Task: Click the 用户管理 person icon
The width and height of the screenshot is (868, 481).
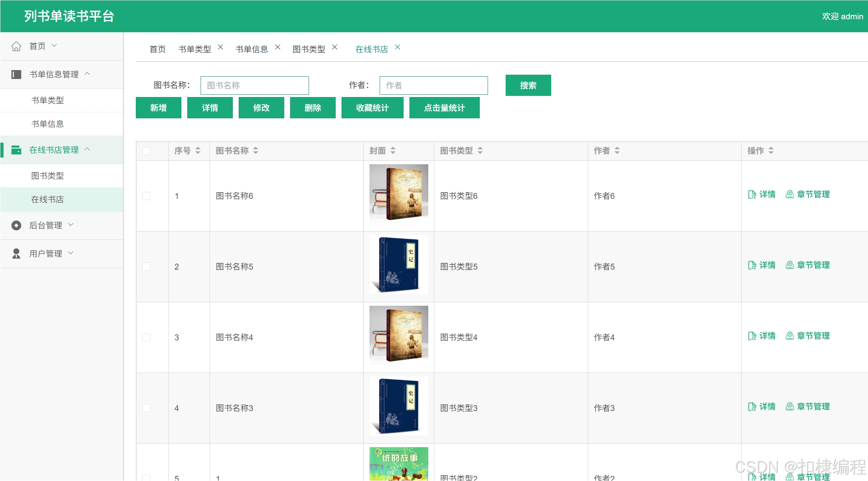Action: pyautogui.click(x=16, y=254)
